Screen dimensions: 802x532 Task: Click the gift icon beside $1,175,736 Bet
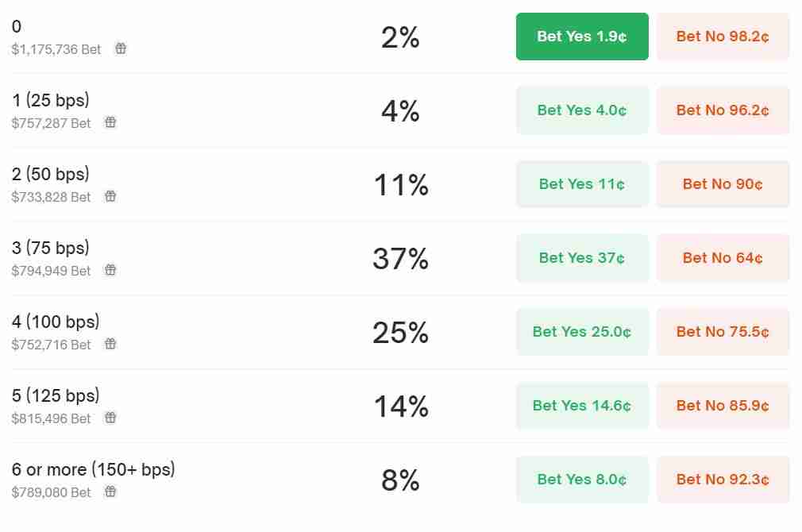coord(121,48)
